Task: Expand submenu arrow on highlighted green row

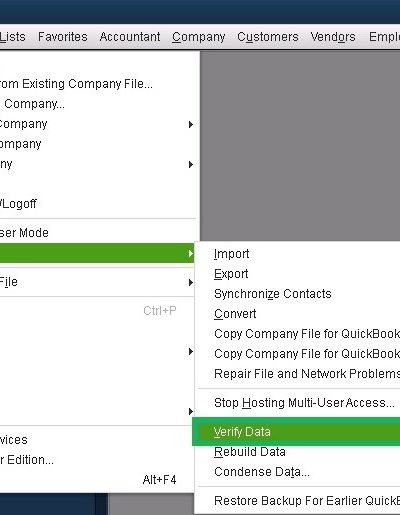Action: (190, 253)
